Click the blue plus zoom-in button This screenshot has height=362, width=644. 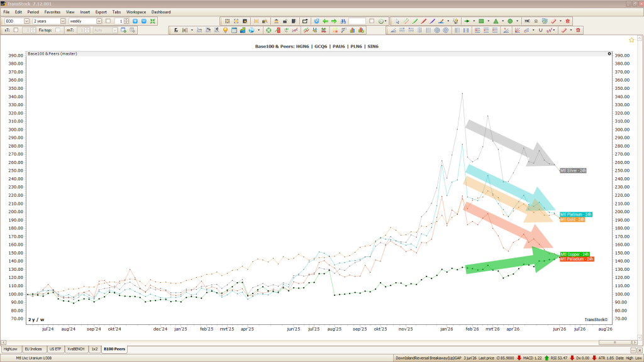135,21
